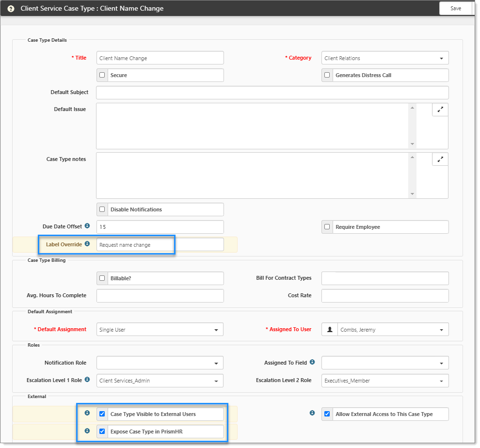
Task: Uncheck Allow External Access to This Case Type
Action: 327,414
